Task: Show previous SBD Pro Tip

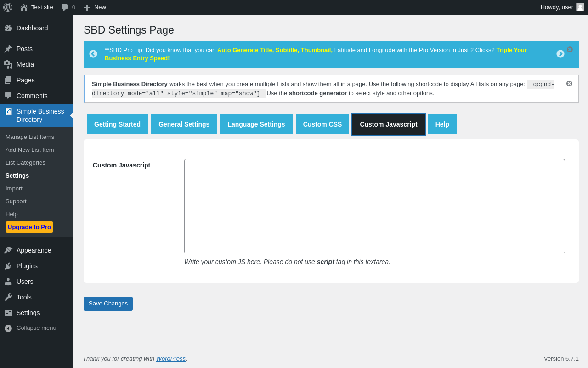Action: [x=93, y=54]
